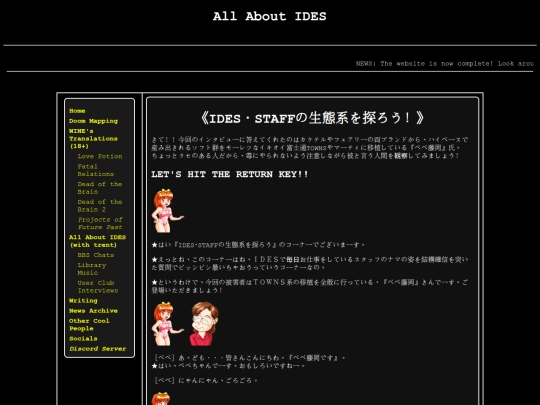Screen dimensions: 540x405
Task: Open Projects of Future Past link
Action: point(100,223)
